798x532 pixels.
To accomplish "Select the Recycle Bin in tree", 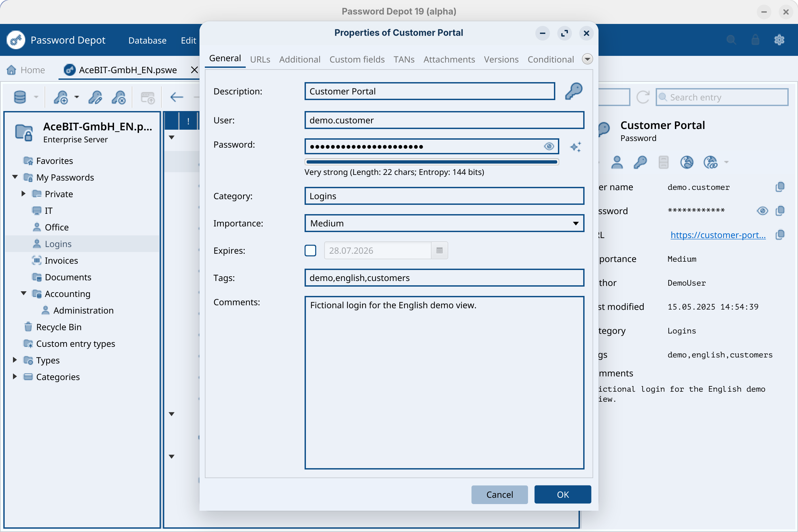I will (82, 327).
